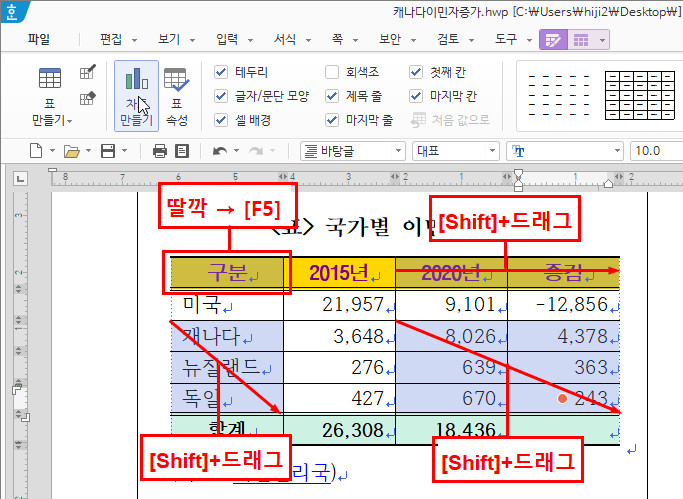Click the 2015년 header cell

(339, 273)
